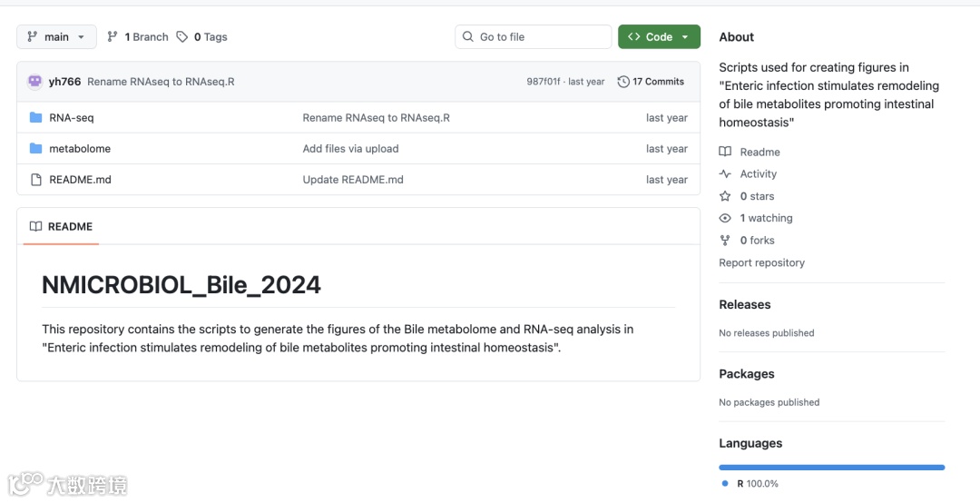980x503 pixels.
Task: Click the R language bar
Action: pos(831,468)
